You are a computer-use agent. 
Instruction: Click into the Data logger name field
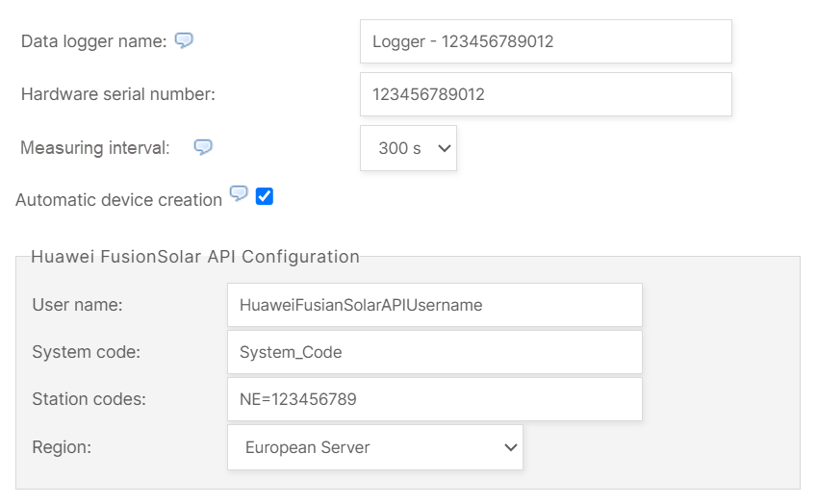[546, 41]
